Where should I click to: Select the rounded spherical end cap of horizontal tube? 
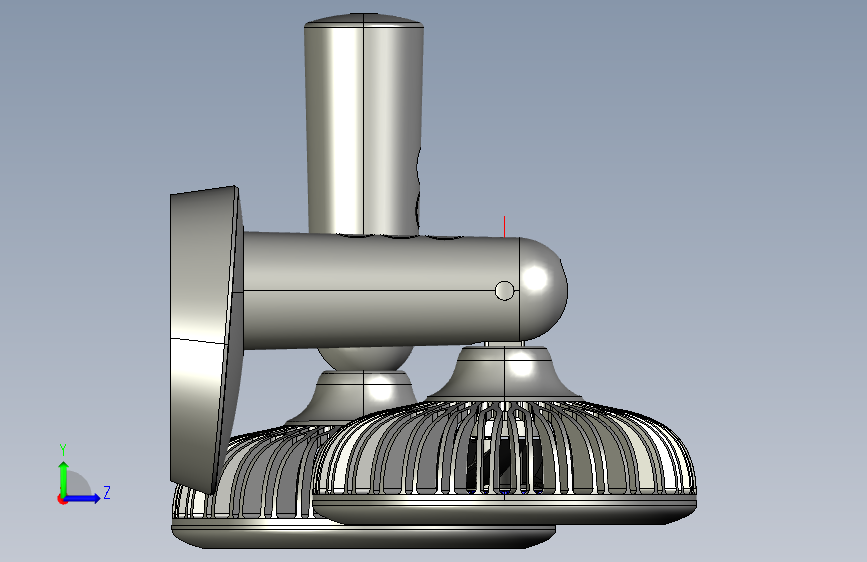pyautogui.click(x=543, y=289)
